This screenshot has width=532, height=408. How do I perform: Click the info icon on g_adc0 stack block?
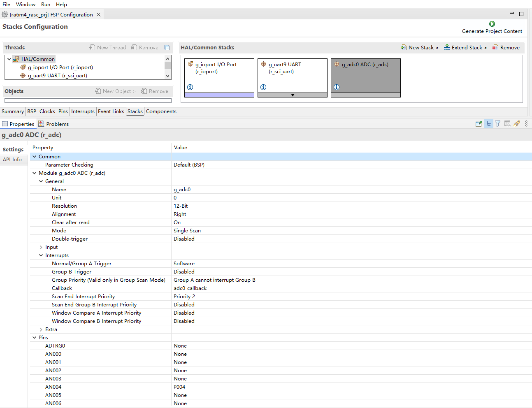click(337, 87)
